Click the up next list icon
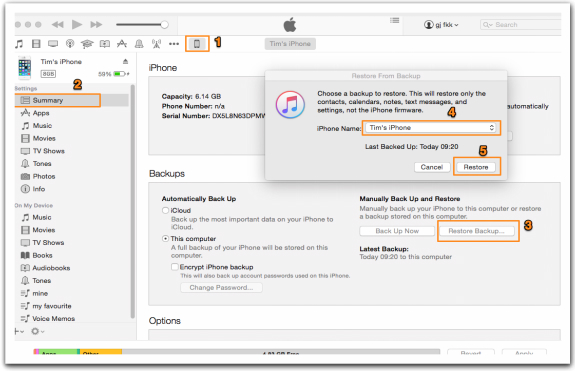 click(x=395, y=20)
